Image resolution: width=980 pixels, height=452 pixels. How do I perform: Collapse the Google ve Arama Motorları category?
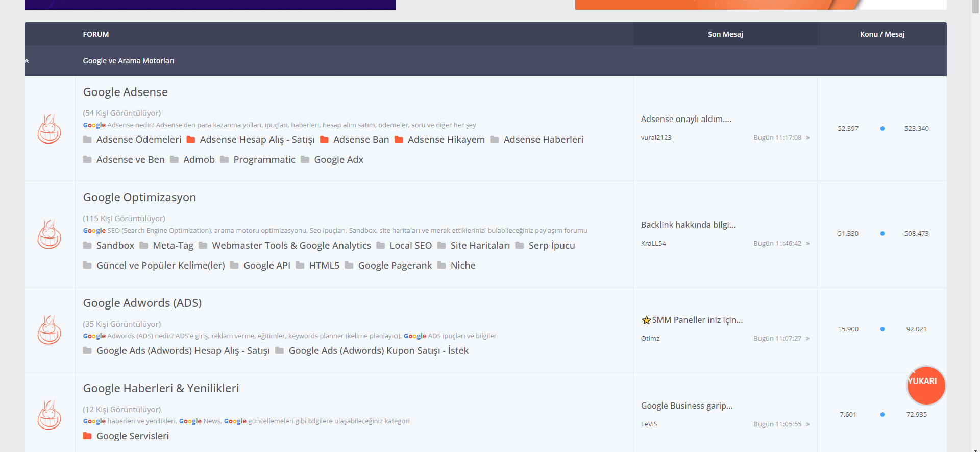[27, 61]
